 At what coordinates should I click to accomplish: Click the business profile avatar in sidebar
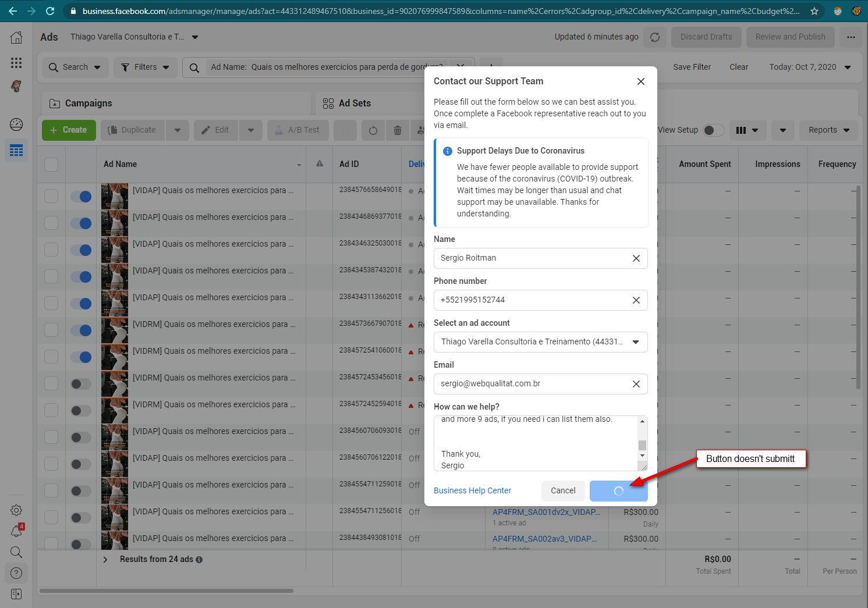point(16,86)
